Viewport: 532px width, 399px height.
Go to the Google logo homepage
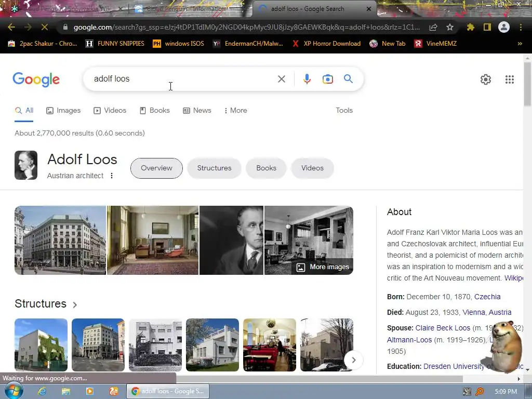36,79
